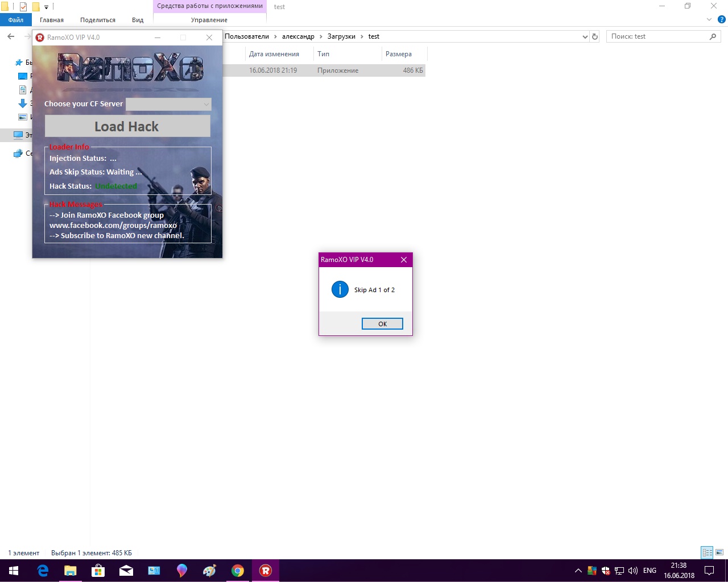Click the 486 КБ size cell
This screenshot has height=582, width=728.
click(x=413, y=70)
